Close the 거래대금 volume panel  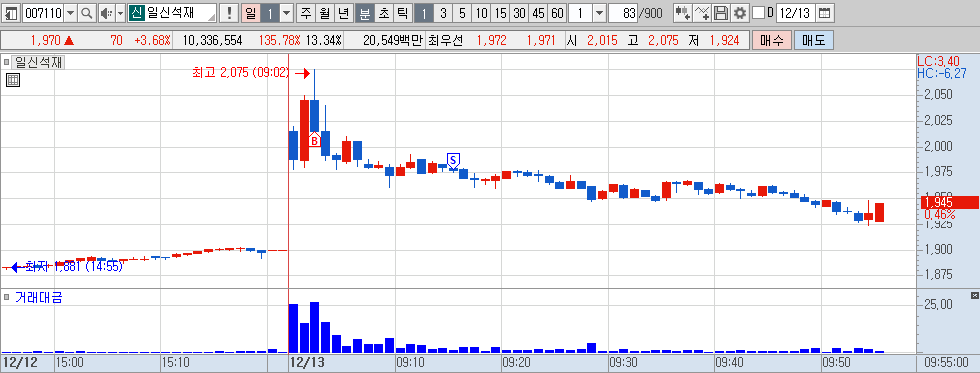coord(974,295)
